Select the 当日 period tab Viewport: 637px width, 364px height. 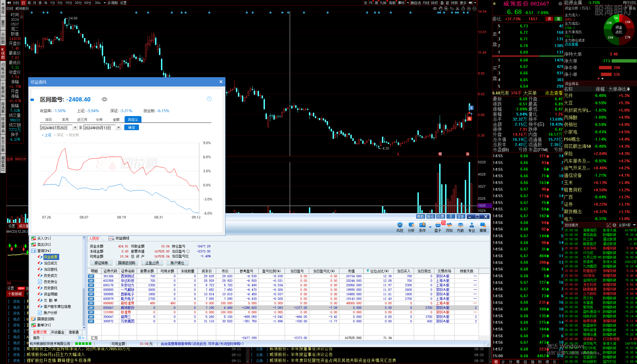point(48,119)
